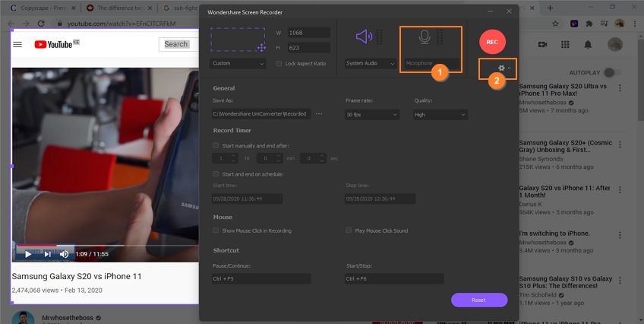Open YouTube hamburger menu icon

point(17,44)
